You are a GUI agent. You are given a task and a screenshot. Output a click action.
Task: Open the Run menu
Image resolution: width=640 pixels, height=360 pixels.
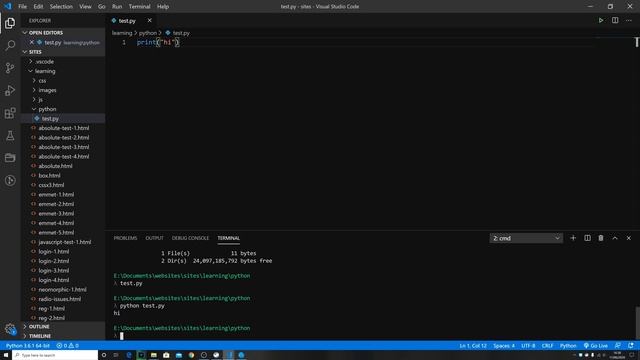click(x=117, y=7)
